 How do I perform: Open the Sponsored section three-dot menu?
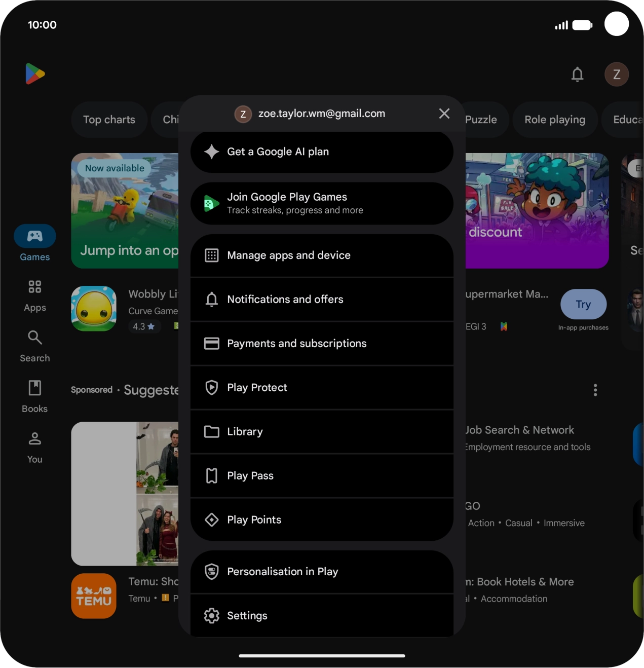point(595,390)
